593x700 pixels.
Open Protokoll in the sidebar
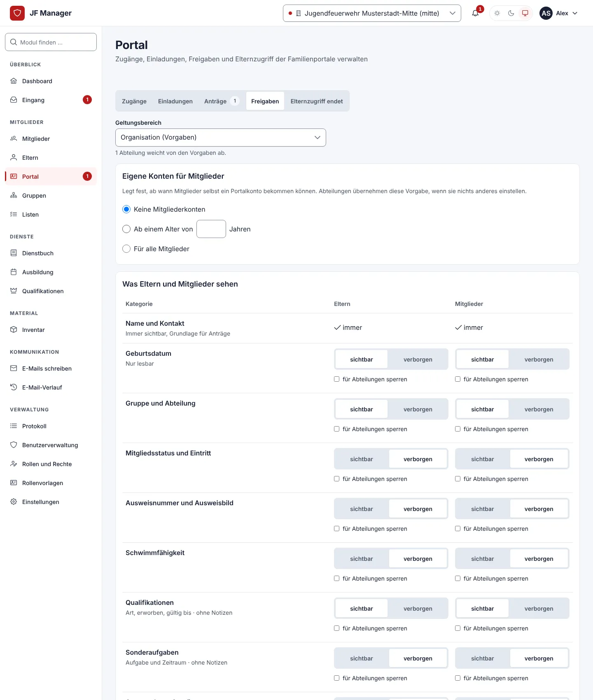pyautogui.click(x=51, y=426)
